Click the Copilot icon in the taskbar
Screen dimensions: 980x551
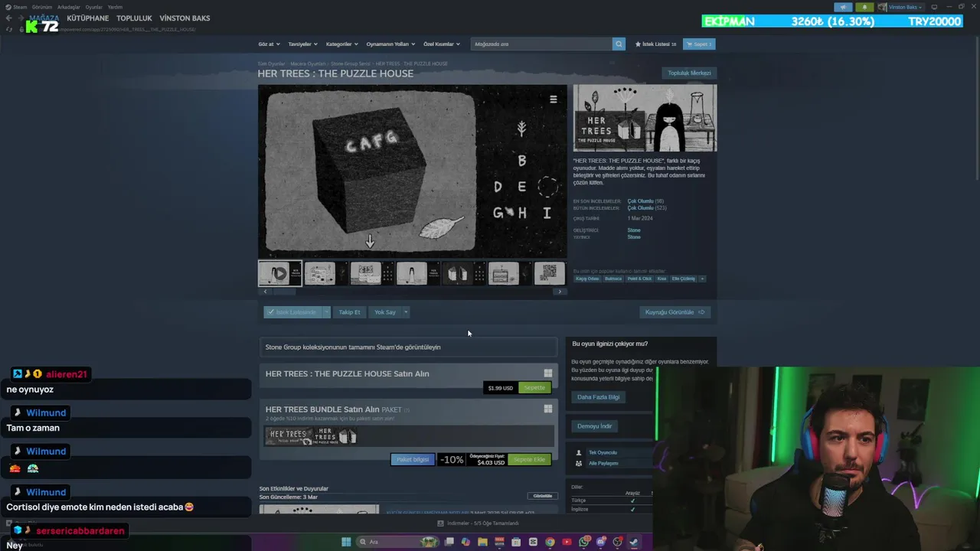pos(465,542)
